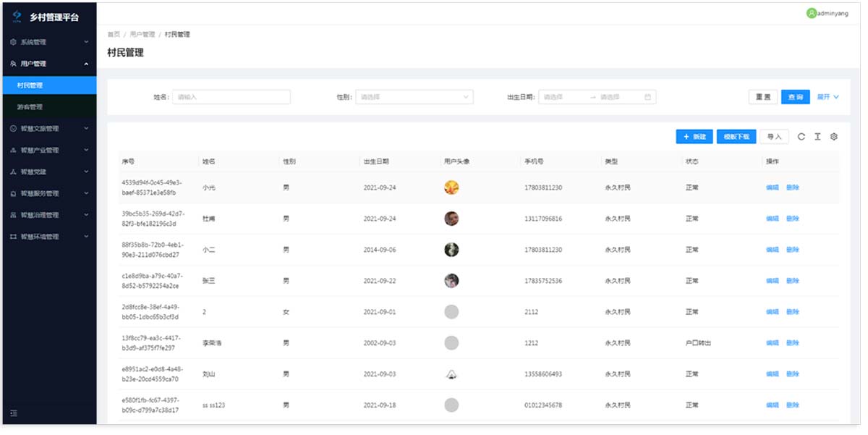The height and width of the screenshot is (435, 868).
Task: Go to 用户管理 breadcrumb
Action: pyautogui.click(x=142, y=35)
